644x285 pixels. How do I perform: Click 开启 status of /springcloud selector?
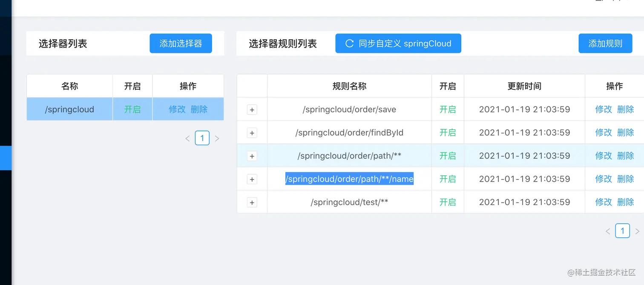tap(132, 109)
